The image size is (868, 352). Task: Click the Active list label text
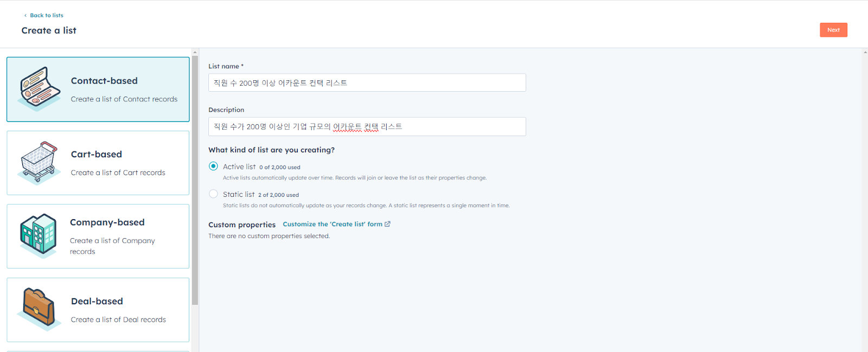(239, 167)
